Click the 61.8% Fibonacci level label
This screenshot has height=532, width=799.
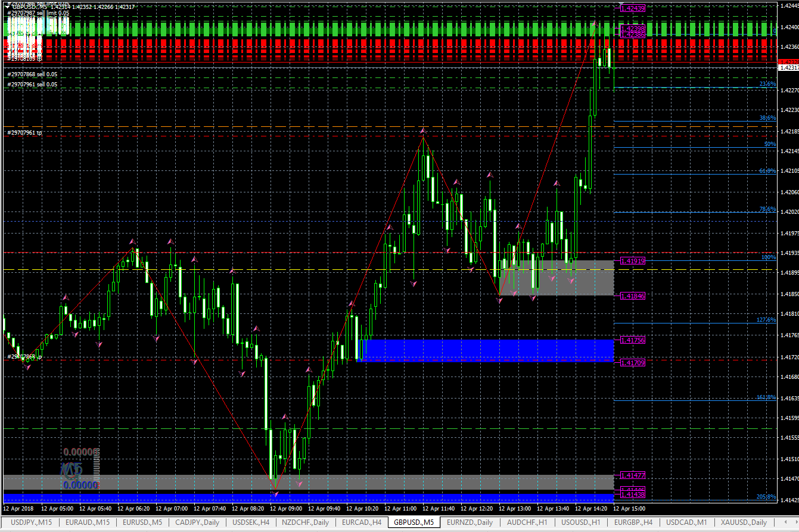point(767,171)
